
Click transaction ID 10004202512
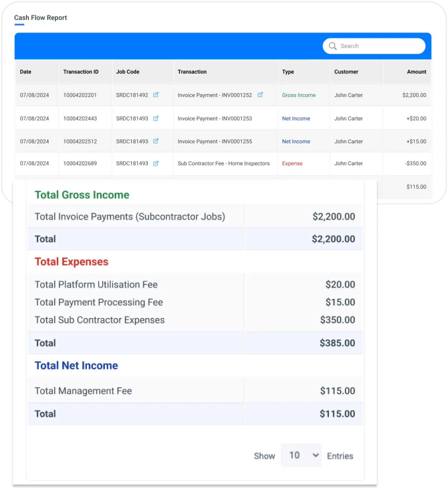(80, 142)
